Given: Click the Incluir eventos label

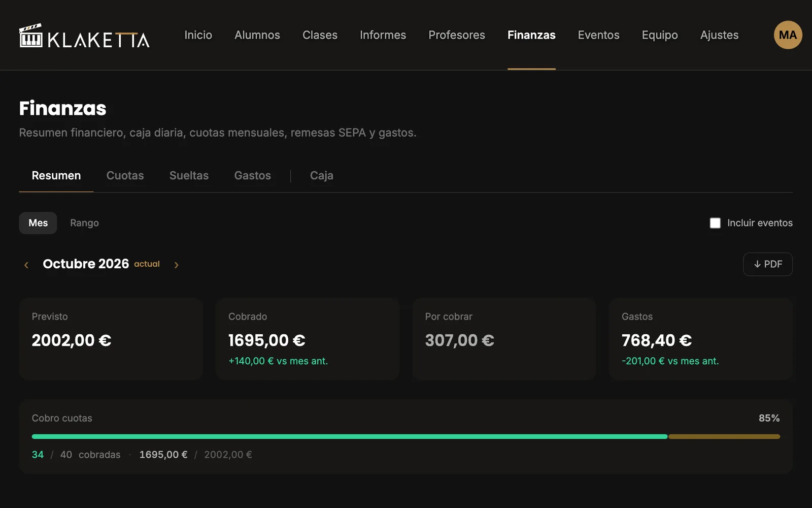Looking at the screenshot, I should 760,223.
